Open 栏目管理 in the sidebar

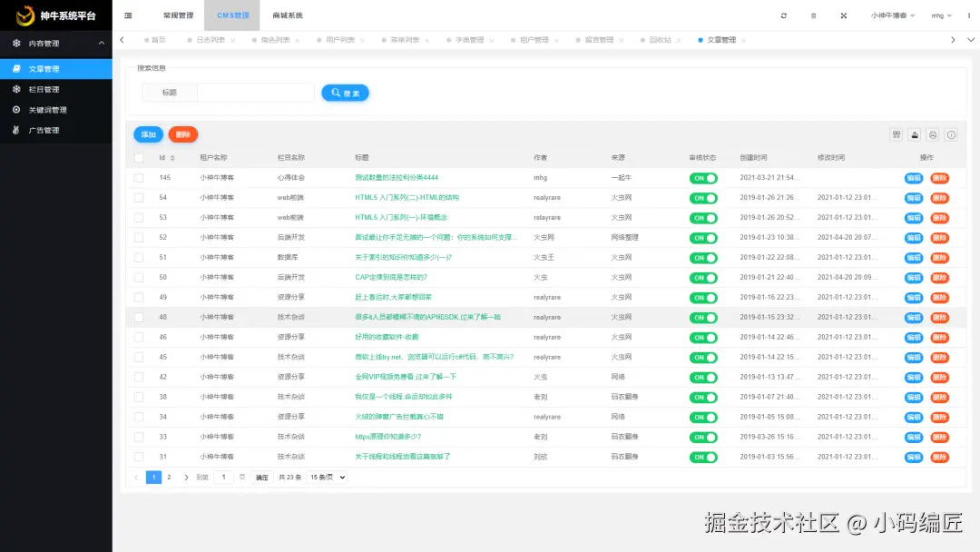(x=56, y=89)
